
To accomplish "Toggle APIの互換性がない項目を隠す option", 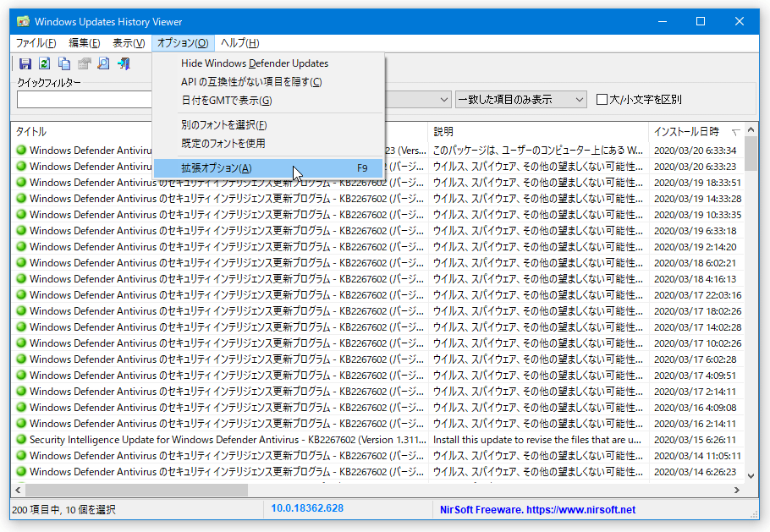I will [x=267, y=82].
